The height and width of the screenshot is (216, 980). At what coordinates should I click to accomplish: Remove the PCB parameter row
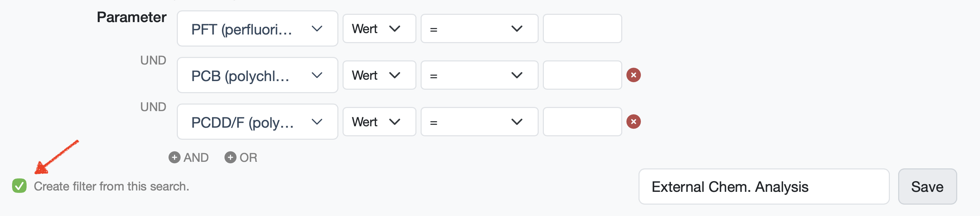click(633, 75)
